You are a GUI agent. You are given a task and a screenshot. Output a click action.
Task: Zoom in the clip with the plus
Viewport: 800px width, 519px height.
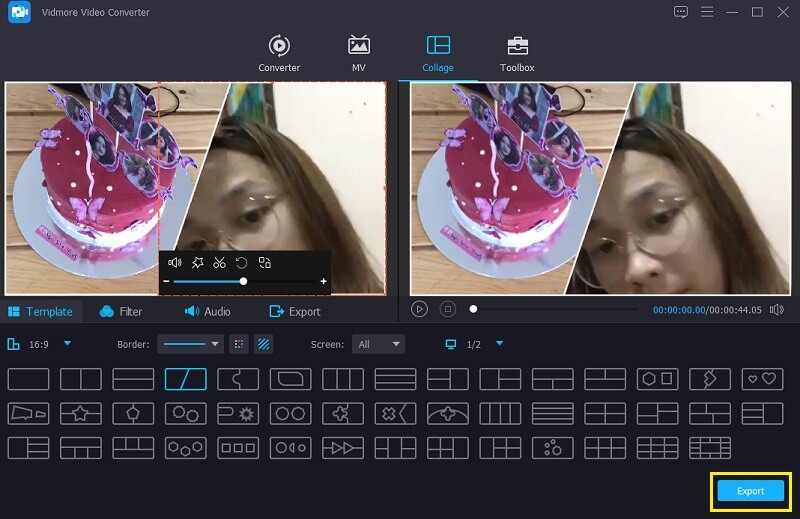click(x=323, y=281)
